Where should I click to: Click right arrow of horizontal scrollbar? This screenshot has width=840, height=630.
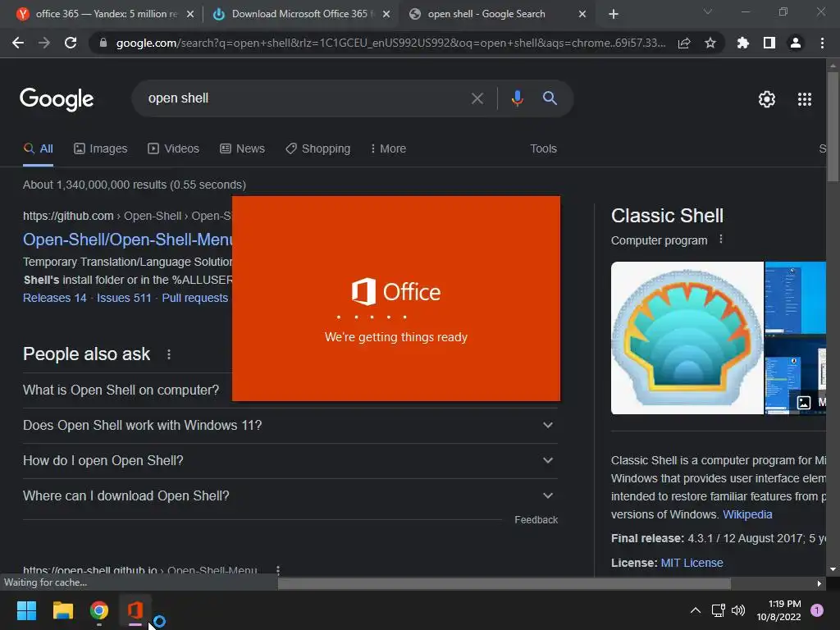[x=819, y=583]
